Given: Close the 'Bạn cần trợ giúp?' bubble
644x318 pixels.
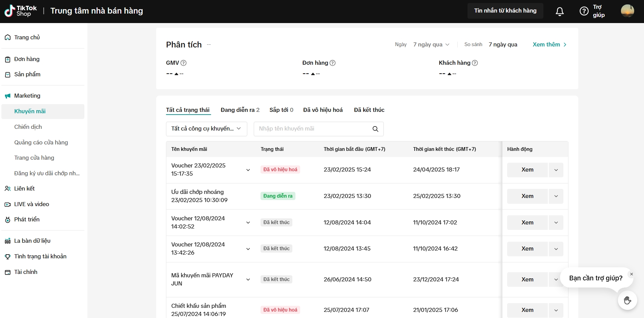Looking at the screenshot, I should pos(631,274).
